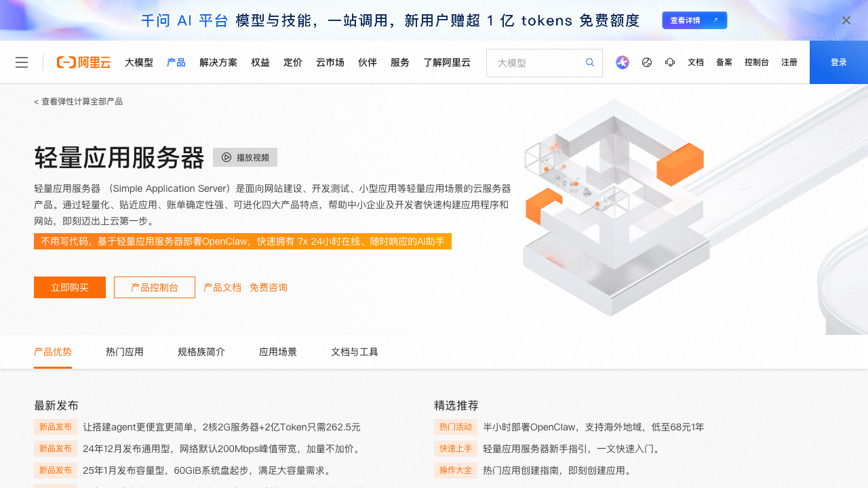The image size is (868, 488).
Task: Click the 产品控制台 button
Action: coord(155,287)
